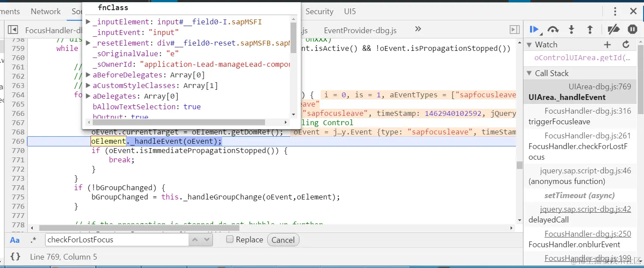Jump to next search match

click(x=207, y=240)
